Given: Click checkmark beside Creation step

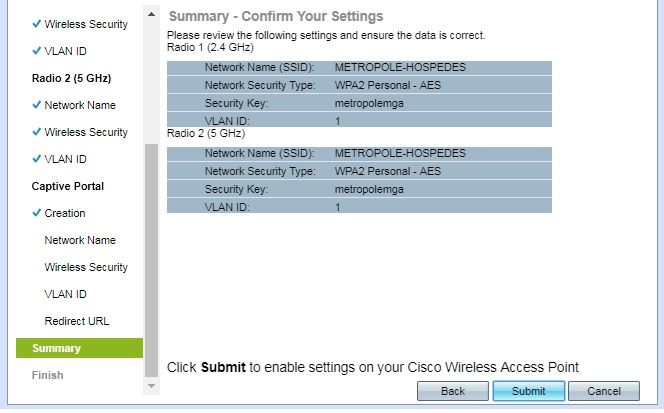Looking at the screenshot, I should click(37, 213).
